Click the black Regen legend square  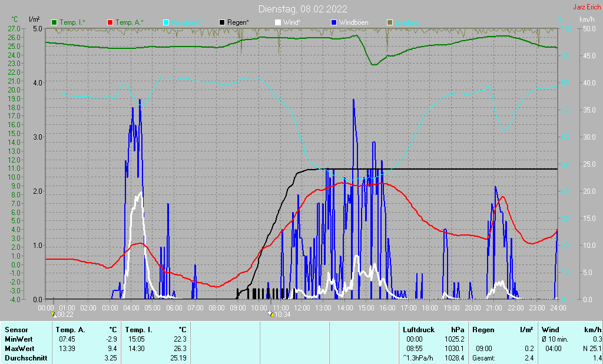coord(222,22)
